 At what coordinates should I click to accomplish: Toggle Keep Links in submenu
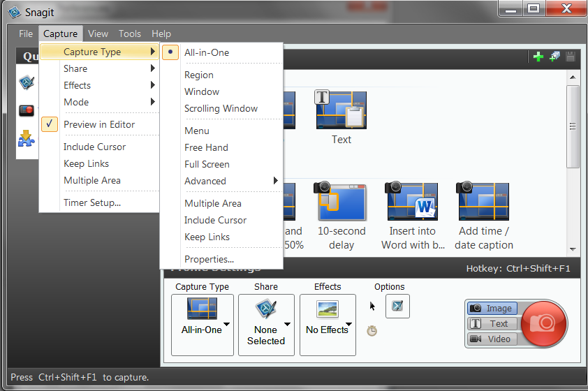(x=221, y=237)
